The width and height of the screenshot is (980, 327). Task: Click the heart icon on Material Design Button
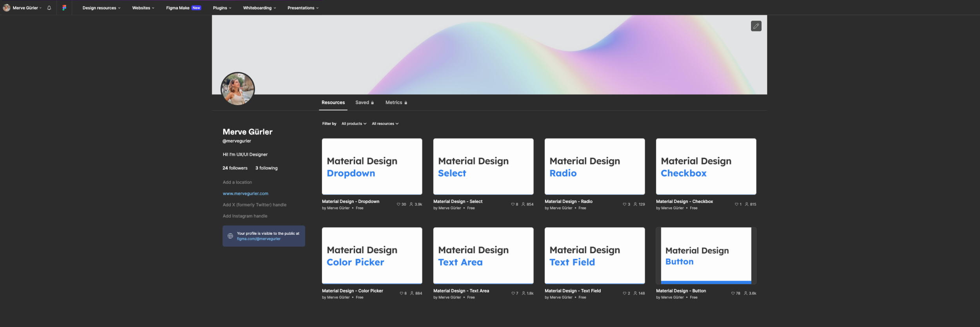(x=733, y=294)
